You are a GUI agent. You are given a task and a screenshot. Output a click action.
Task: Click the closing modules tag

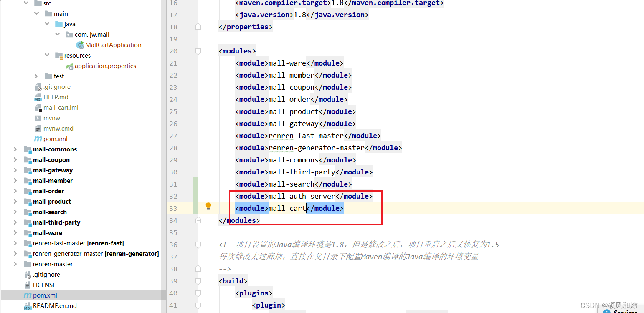(239, 220)
